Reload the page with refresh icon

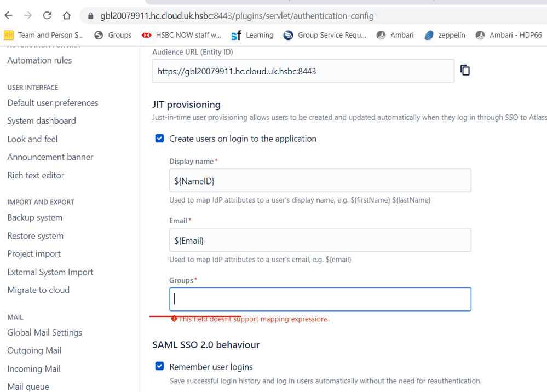click(47, 15)
